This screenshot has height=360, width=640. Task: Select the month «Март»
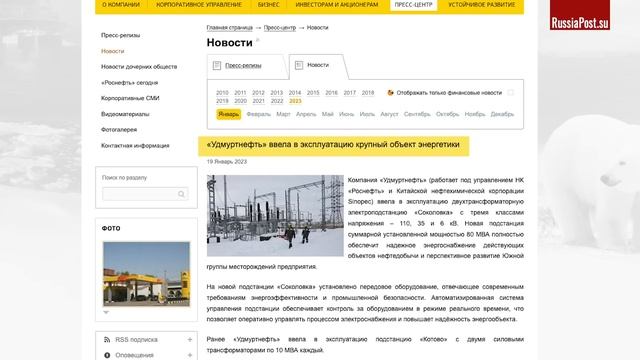point(283,114)
